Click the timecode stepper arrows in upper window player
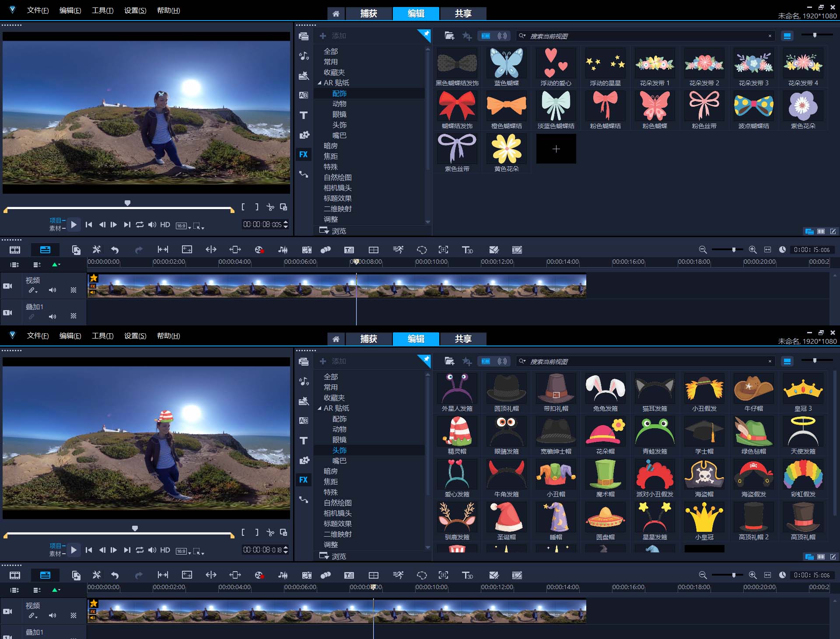This screenshot has width=840, height=639. 286,224
